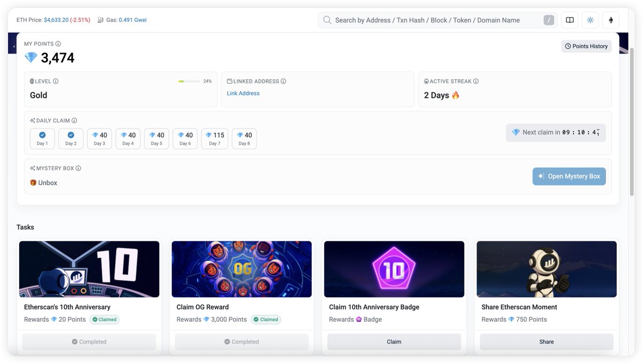Image resolution: width=643 pixels, height=364 pixels.
Task: Click the 'Claim 10th Anniversary Badge' title
Action: click(374, 307)
